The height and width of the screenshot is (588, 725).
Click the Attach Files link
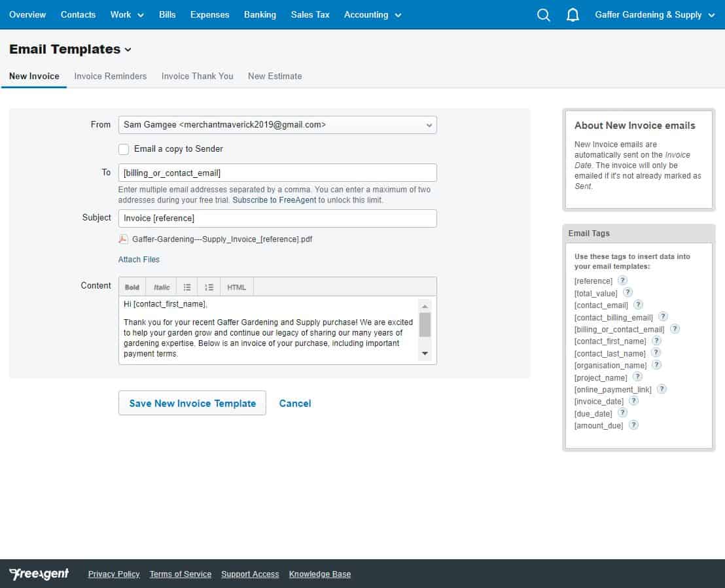click(x=139, y=260)
